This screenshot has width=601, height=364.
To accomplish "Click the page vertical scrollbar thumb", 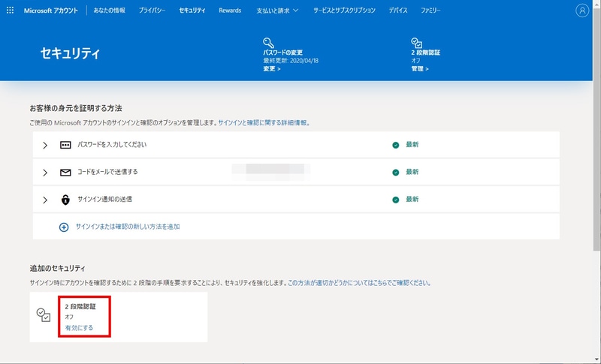I will [x=596, y=130].
